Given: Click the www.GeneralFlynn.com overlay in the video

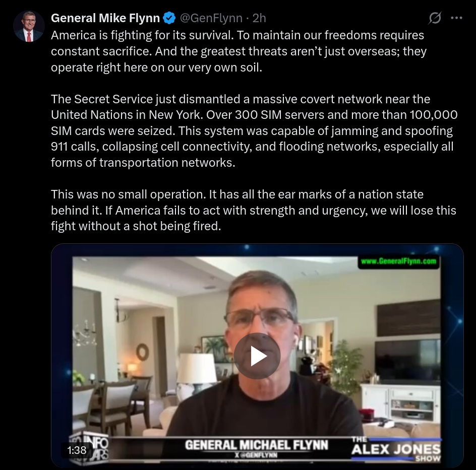Looking at the screenshot, I should [x=398, y=261].
